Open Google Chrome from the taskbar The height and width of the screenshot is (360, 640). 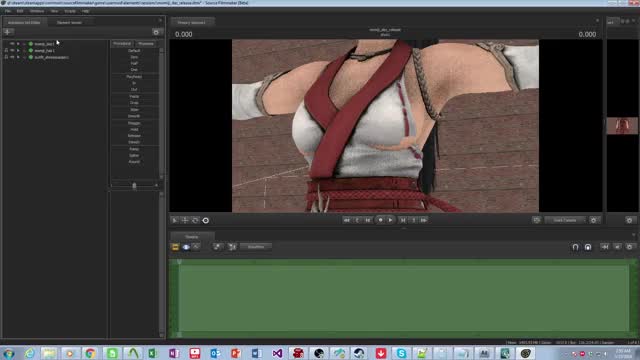tap(90, 353)
